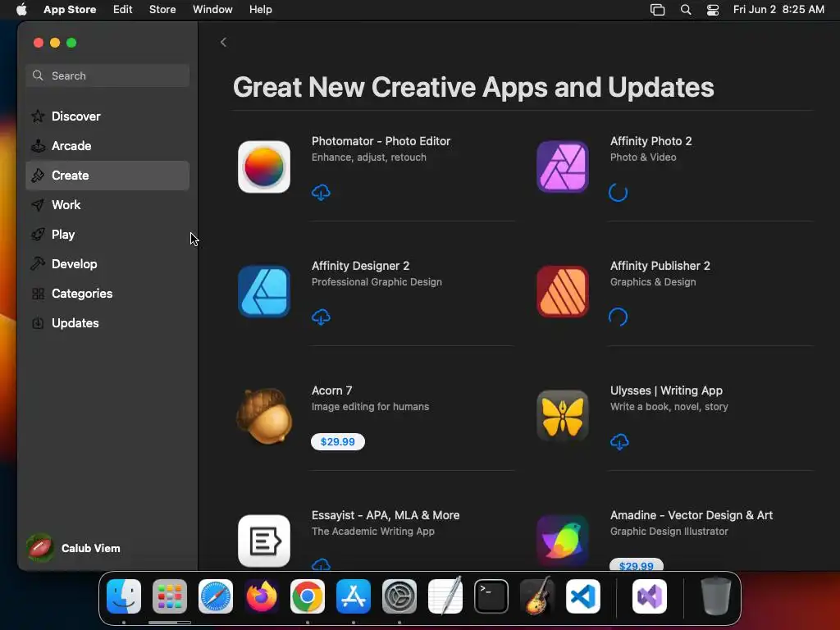
Task: Open the Ulysses butterfly app icon
Action: click(x=563, y=416)
